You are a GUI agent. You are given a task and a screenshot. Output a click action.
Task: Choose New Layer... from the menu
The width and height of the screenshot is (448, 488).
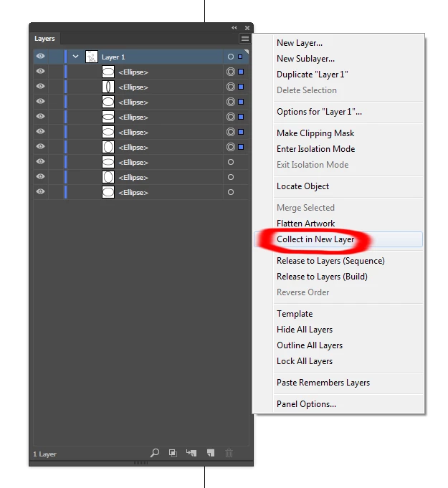point(300,43)
